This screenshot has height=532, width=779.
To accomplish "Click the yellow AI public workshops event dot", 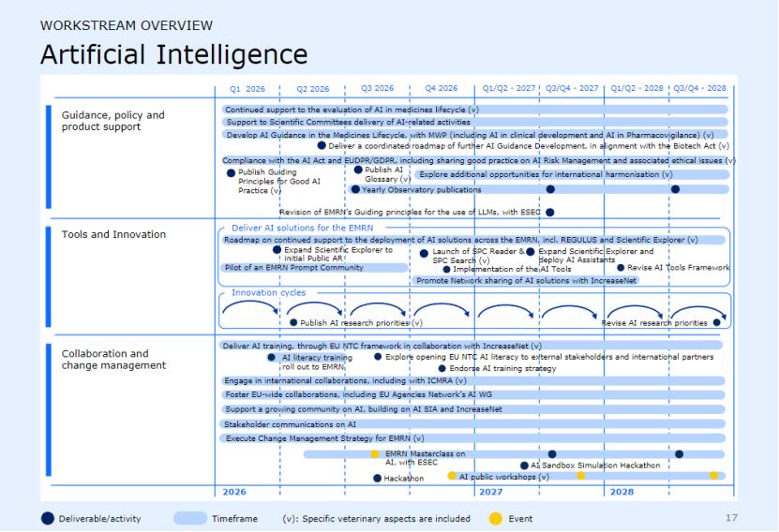I will click(x=452, y=476).
